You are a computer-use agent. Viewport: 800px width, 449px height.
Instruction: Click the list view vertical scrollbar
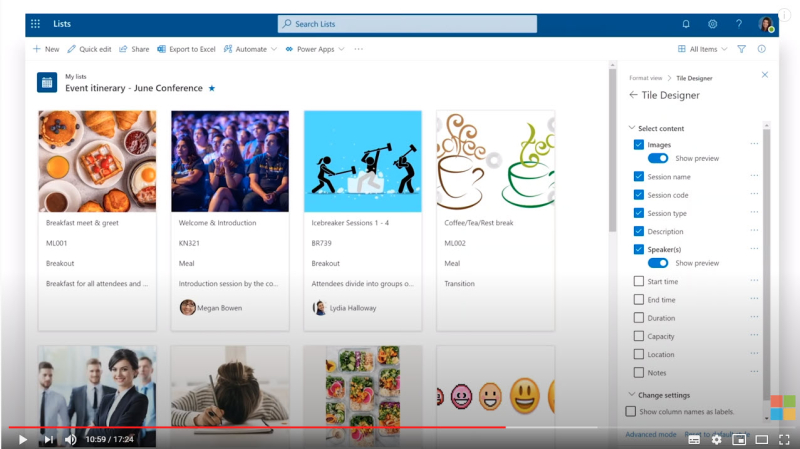click(x=612, y=151)
